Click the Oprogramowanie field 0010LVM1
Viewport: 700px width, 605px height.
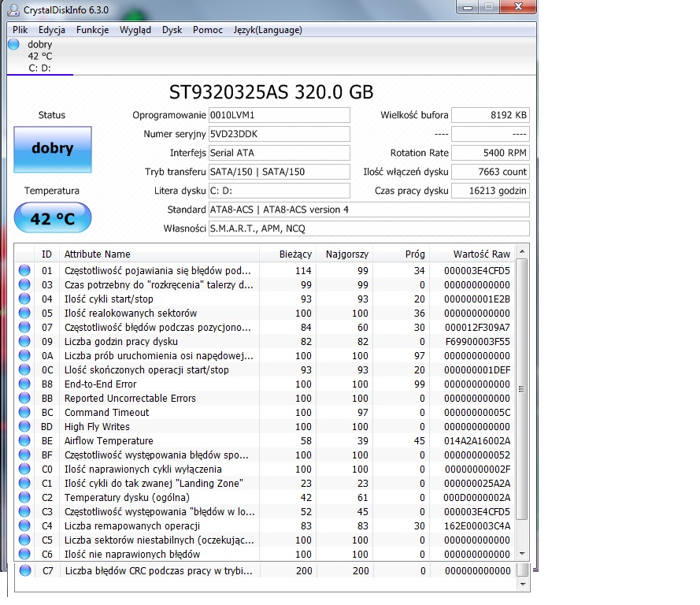point(279,115)
